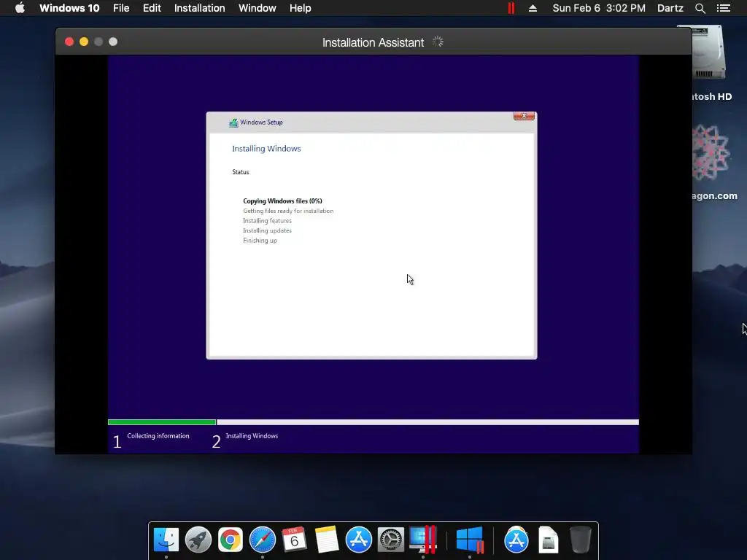The height and width of the screenshot is (560, 747).
Task: Open Spotlight search magnifier
Action: 700,8
